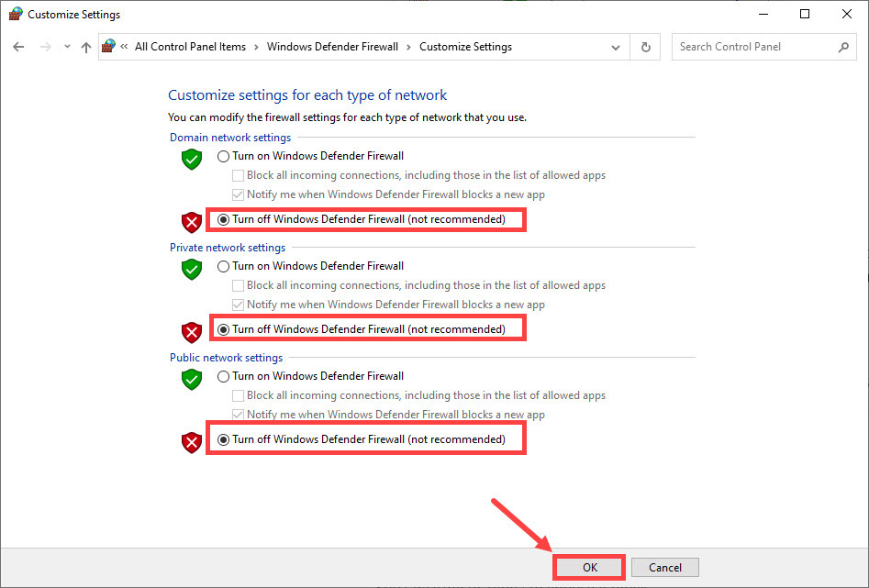This screenshot has width=869, height=588.
Task: Confirm changes with the OK button
Action: coord(590,568)
